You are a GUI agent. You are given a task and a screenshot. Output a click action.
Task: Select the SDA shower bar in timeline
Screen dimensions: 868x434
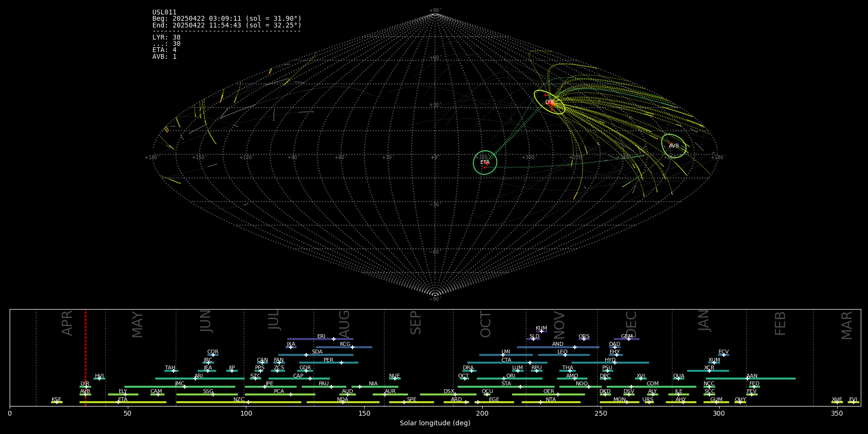[x=315, y=355]
